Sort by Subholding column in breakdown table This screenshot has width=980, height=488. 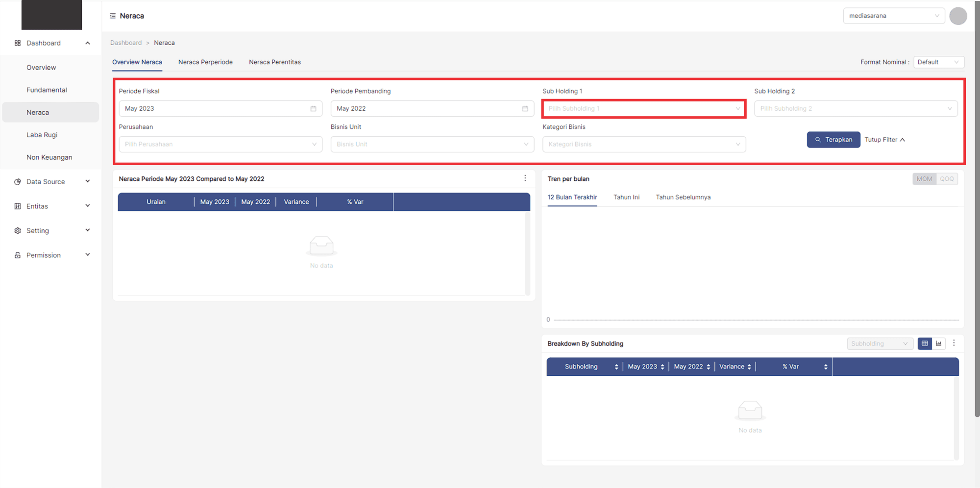(x=616, y=367)
